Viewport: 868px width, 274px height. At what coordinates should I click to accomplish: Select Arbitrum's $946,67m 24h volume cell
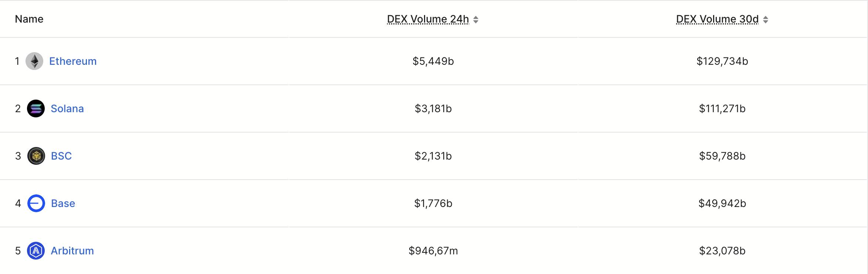pos(433,251)
